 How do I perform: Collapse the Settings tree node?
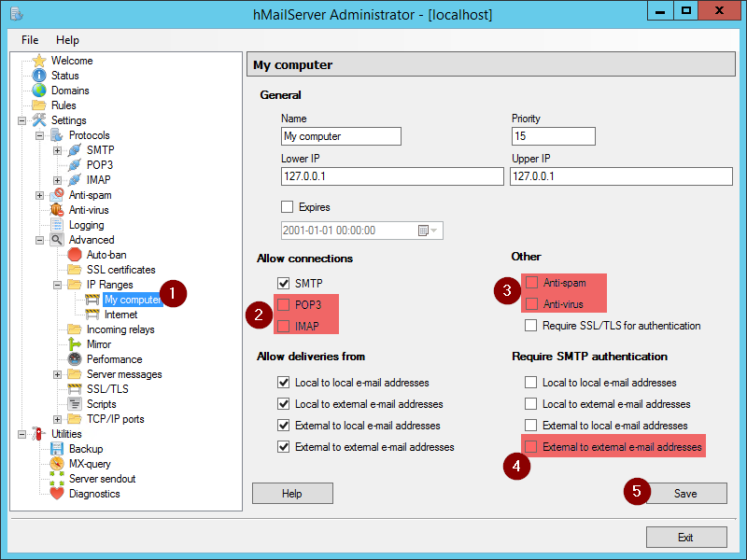pyautogui.click(x=21, y=120)
